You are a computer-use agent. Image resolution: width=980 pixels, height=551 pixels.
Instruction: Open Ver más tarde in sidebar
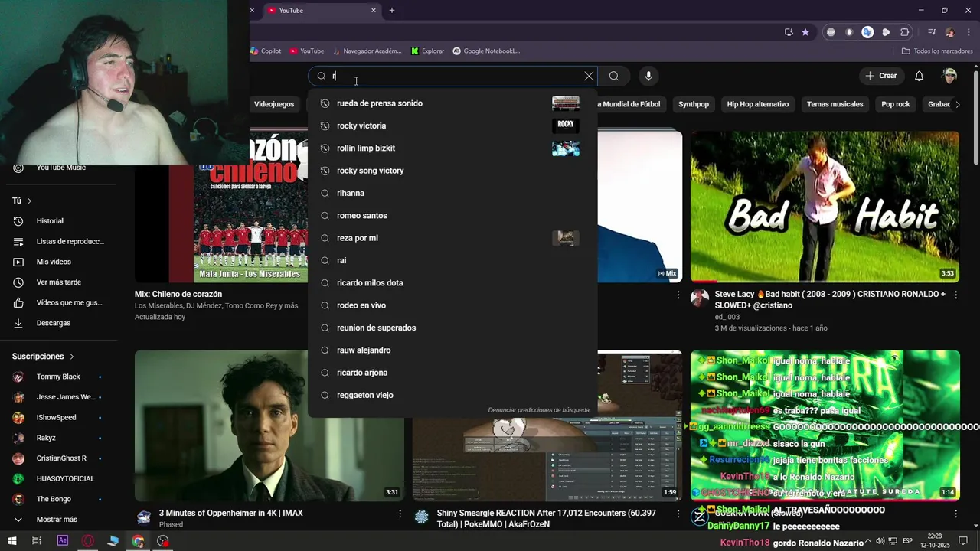(x=59, y=282)
